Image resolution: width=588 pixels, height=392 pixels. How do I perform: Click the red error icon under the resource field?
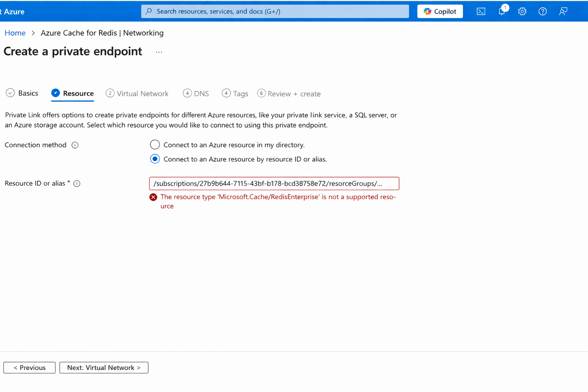pos(153,197)
